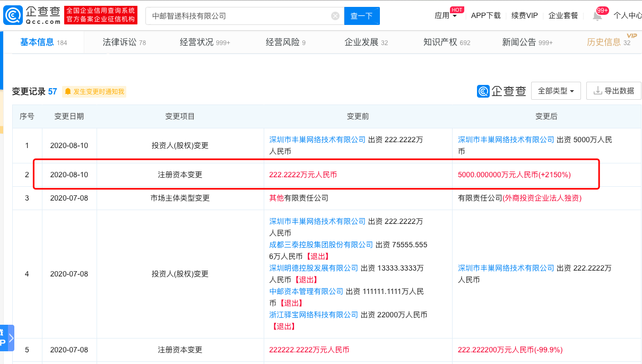This screenshot has width=642, height=364.
Task: Open 深圳市丰巢网络技术有限公司 in row 1 变更后
Action: pos(506,140)
